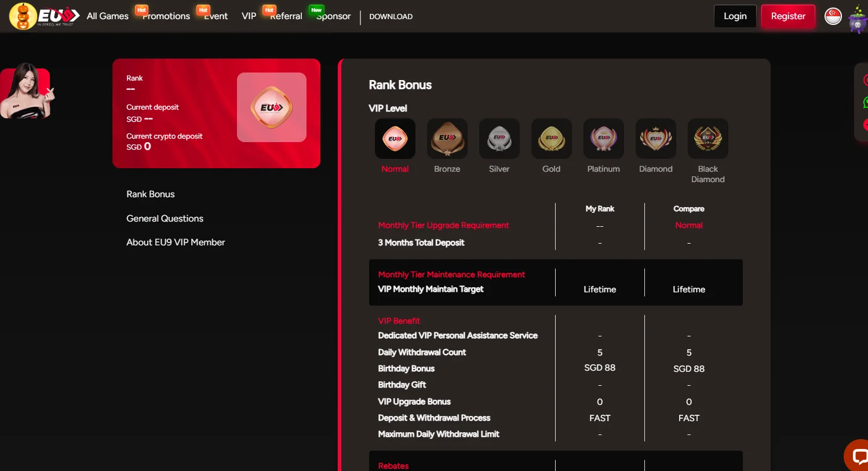Click the VIP Benefit heading
868x471 pixels.
click(x=399, y=321)
